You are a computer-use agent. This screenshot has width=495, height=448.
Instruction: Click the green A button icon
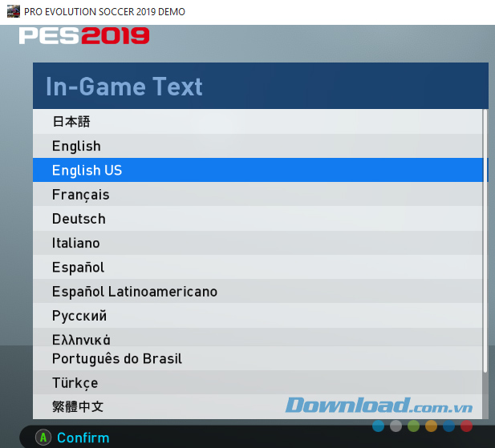[43, 438]
